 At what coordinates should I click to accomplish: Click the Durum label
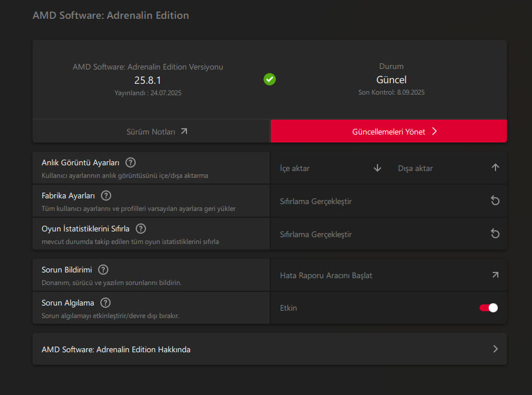391,67
